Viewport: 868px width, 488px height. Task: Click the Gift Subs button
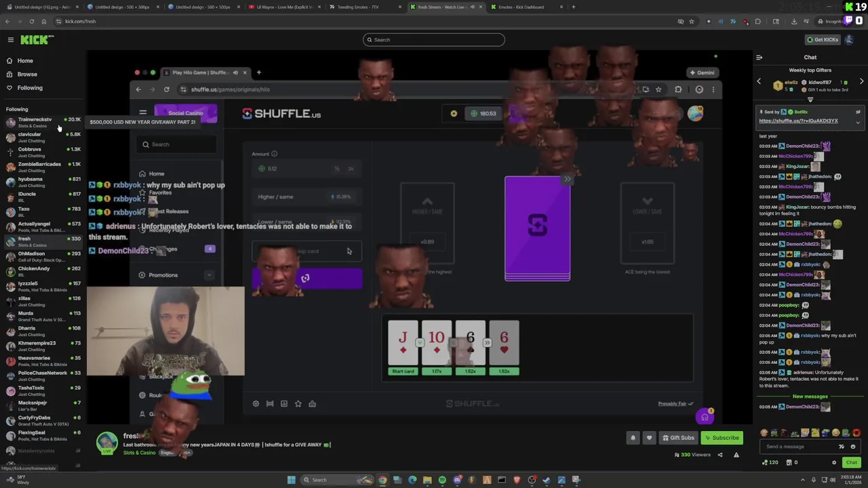[x=678, y=438]
